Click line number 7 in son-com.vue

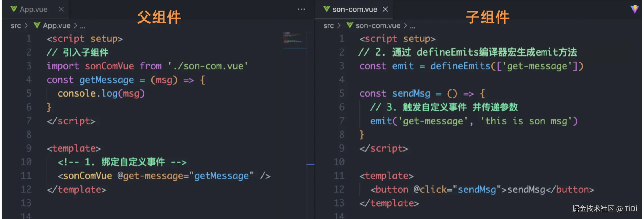point(342,121)
